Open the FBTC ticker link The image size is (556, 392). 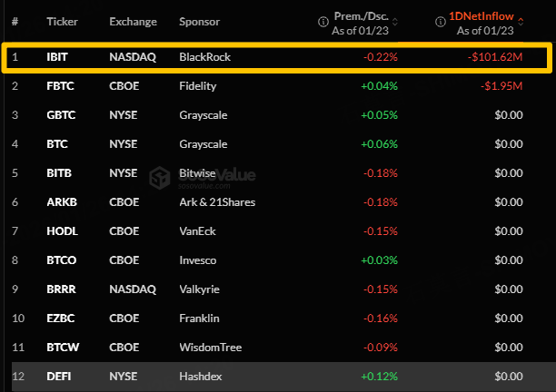tap(60, 86)
